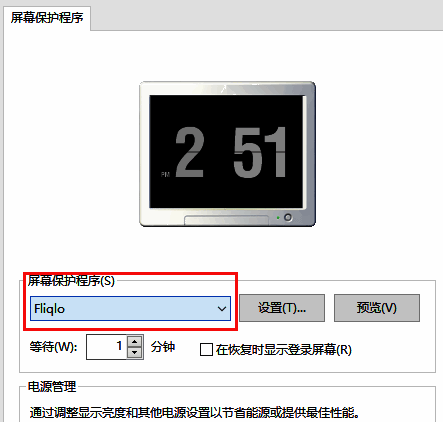Click the chevron arrow of the screensaver combo box

coord(222,309)
